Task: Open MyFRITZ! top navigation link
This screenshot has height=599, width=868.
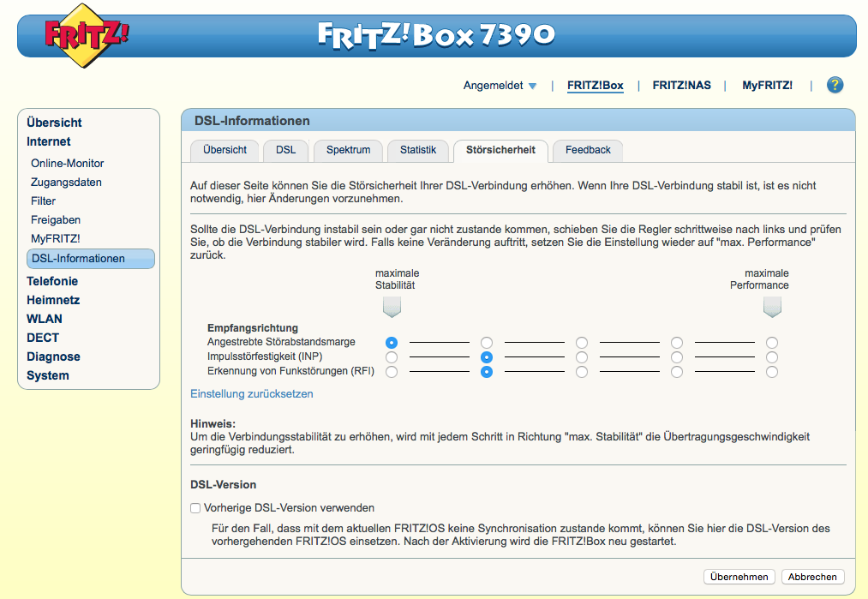Action: (767, 85)
